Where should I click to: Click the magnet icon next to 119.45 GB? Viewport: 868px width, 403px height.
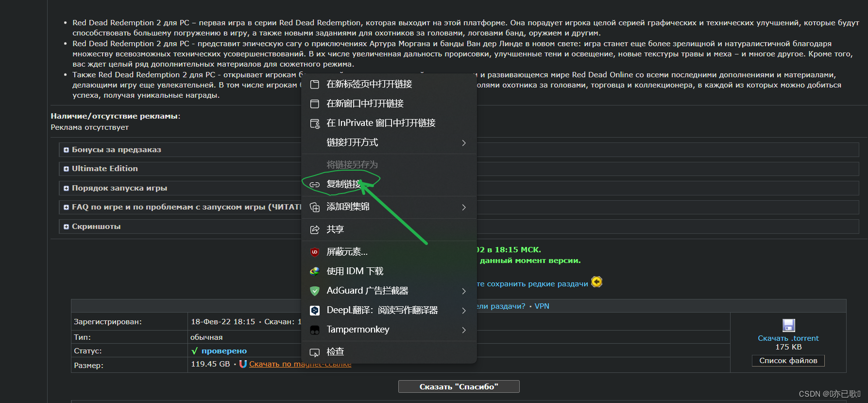(x=243, y=364)
